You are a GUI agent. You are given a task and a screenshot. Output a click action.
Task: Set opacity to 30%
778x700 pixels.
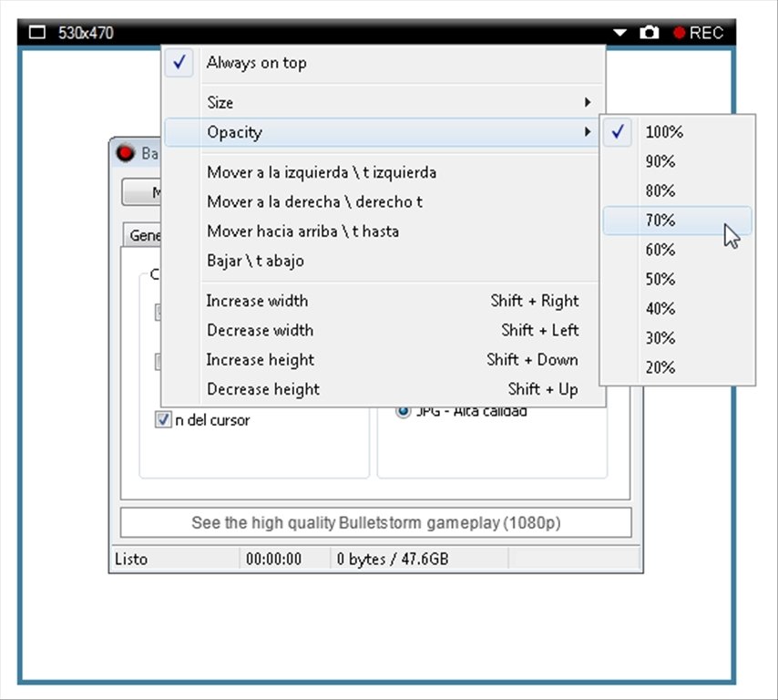click(x=677, y=338)
